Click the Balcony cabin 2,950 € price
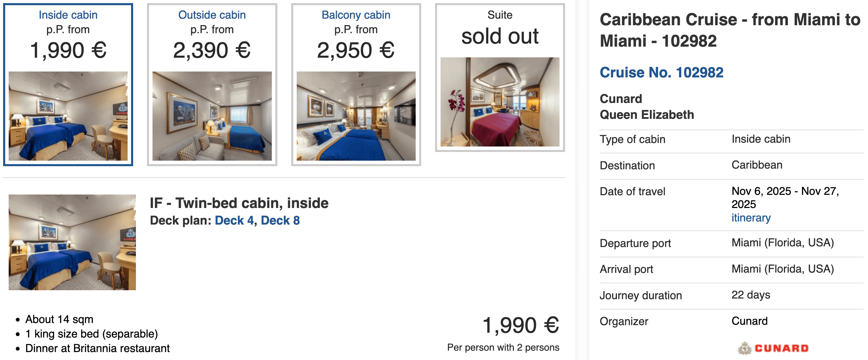 tap(356, 50)
